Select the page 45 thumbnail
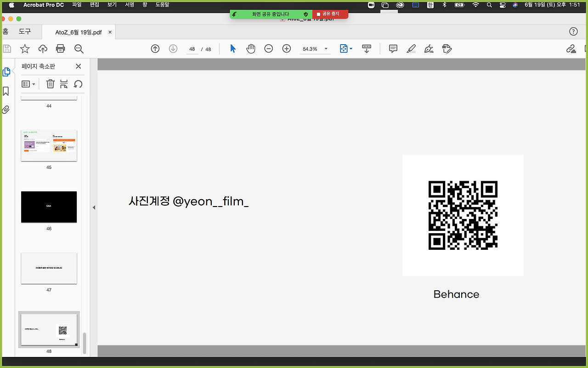Image resolution: width=588 pixels, height=368 pixels. (49, 145)
